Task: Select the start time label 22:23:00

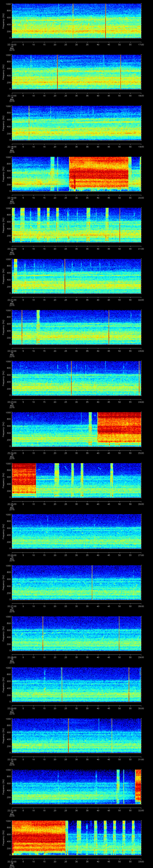Action: pyautogui.click(x=12, y=402)
